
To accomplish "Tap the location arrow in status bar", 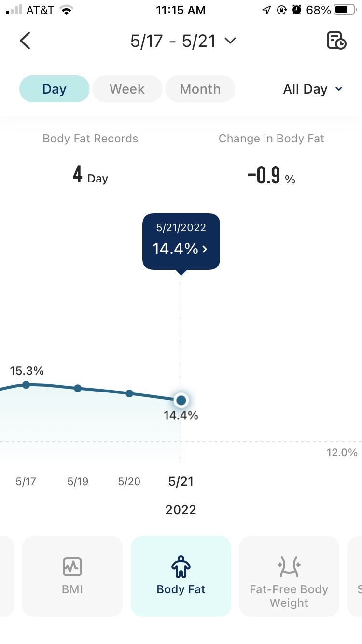I will point(266,10).
